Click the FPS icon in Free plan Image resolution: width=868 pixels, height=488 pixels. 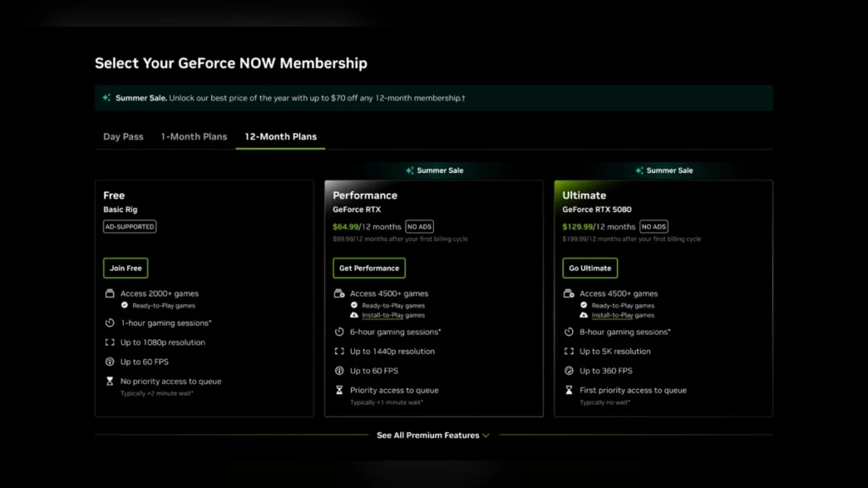109,362
